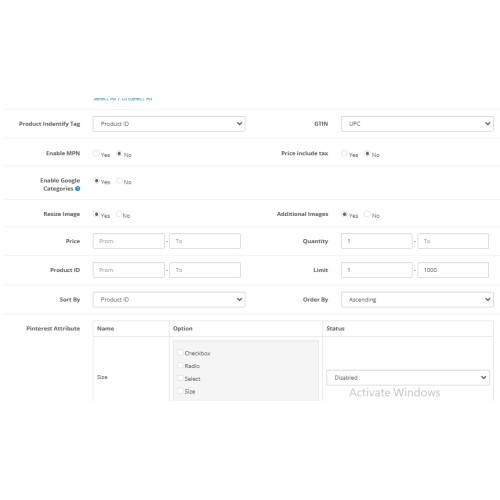Screen dimensions: 500x500
Task: Set Additional Images to No
Action: click(367, 214)
